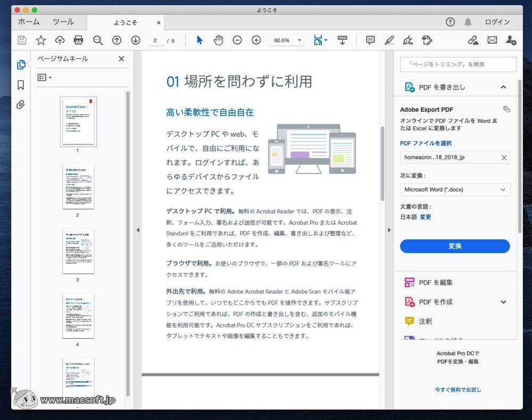
Task: Zoom in with the plus icon
Action: 256,40
